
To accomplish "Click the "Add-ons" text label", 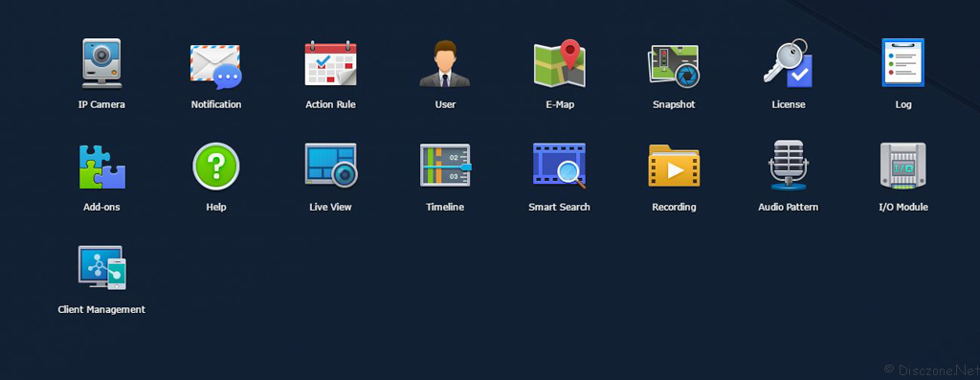I will pyautogui.click(x=101, y=208).
